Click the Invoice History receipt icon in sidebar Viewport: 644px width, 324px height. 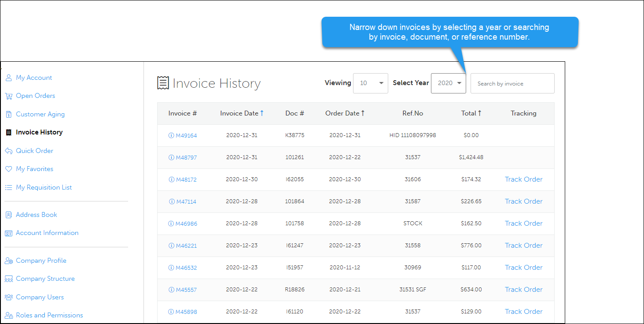[x=8, y=132]
